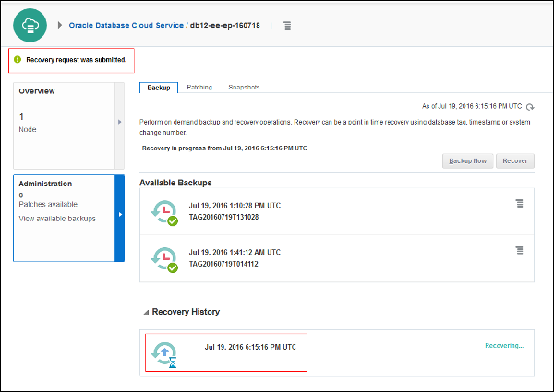Click the Recover button

[515, 160]
